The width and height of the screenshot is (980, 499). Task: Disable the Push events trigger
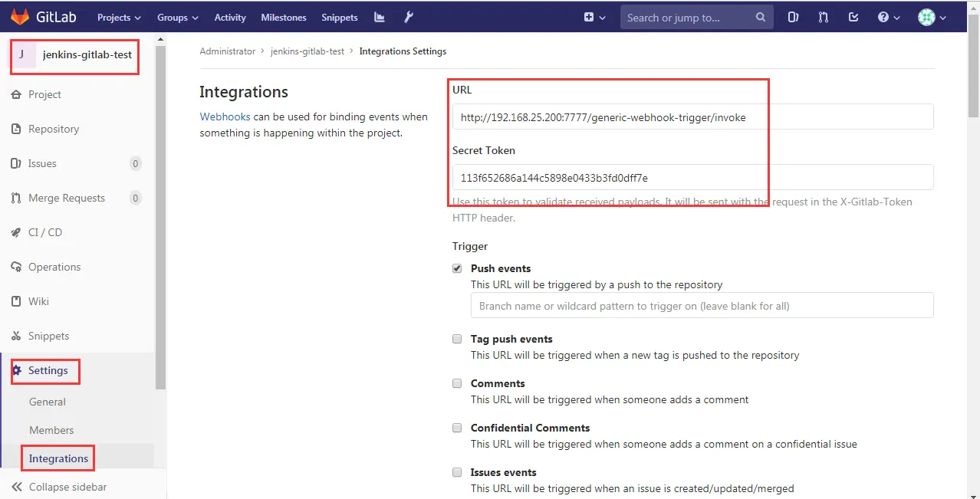pyautogui.click(x=457, y=268)
